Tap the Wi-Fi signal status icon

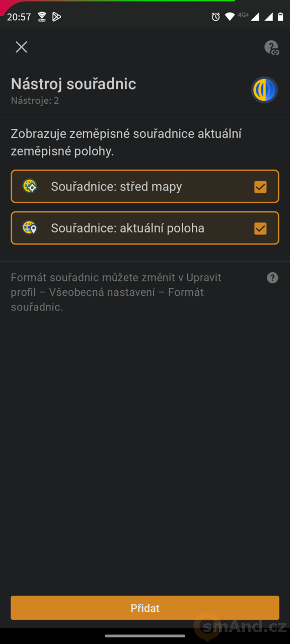pos(230,17)
